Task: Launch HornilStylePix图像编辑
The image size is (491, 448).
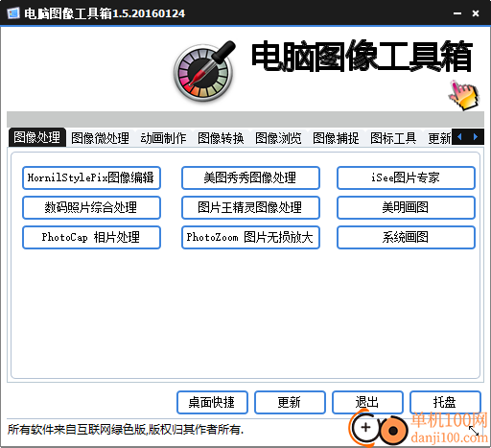Action: 91,177
